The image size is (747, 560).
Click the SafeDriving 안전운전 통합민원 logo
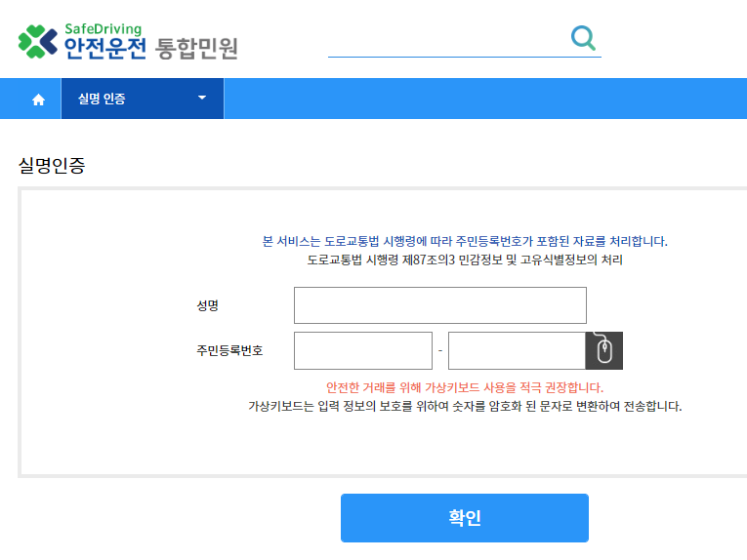point(128,41)
